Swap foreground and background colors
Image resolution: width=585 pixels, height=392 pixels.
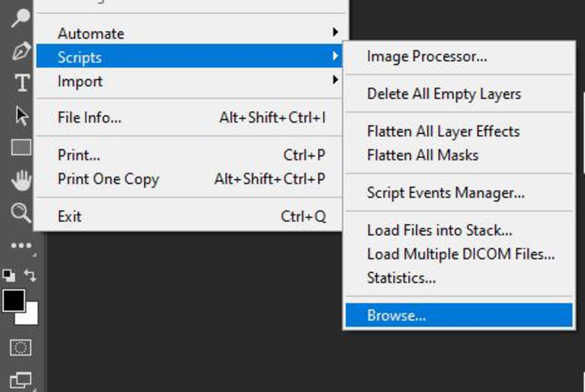30,275
